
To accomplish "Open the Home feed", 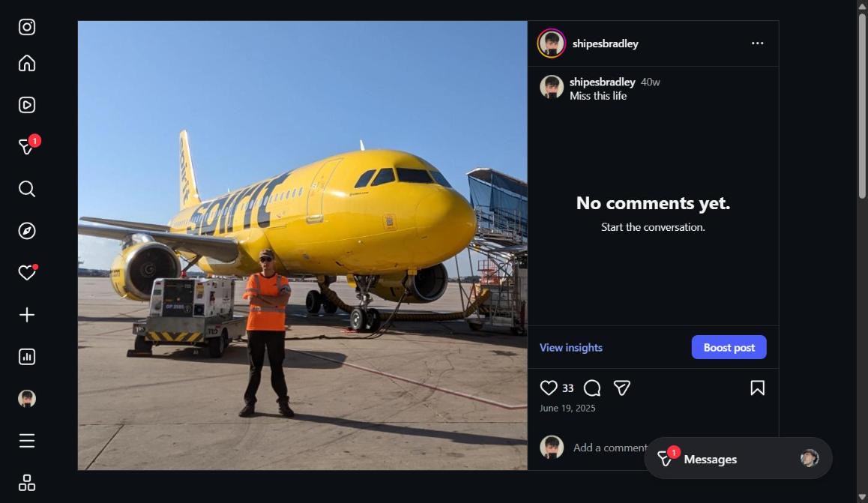I will click(26, 63).
